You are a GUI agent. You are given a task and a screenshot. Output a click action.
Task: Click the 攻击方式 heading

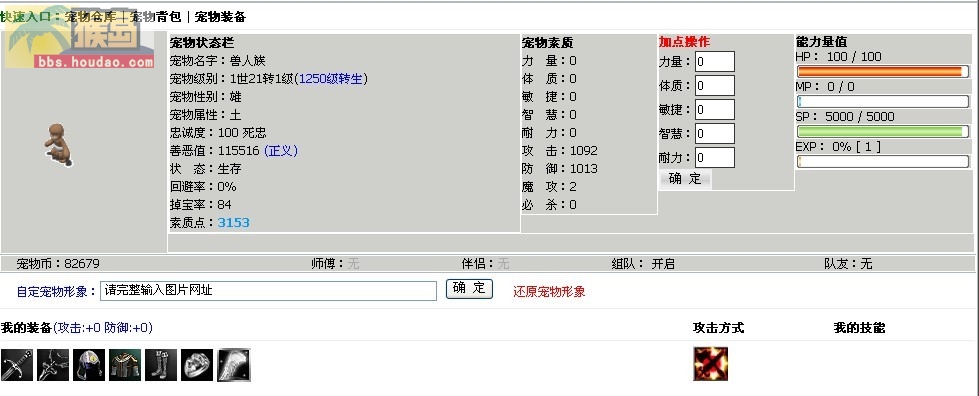click(x=719, y=328)
